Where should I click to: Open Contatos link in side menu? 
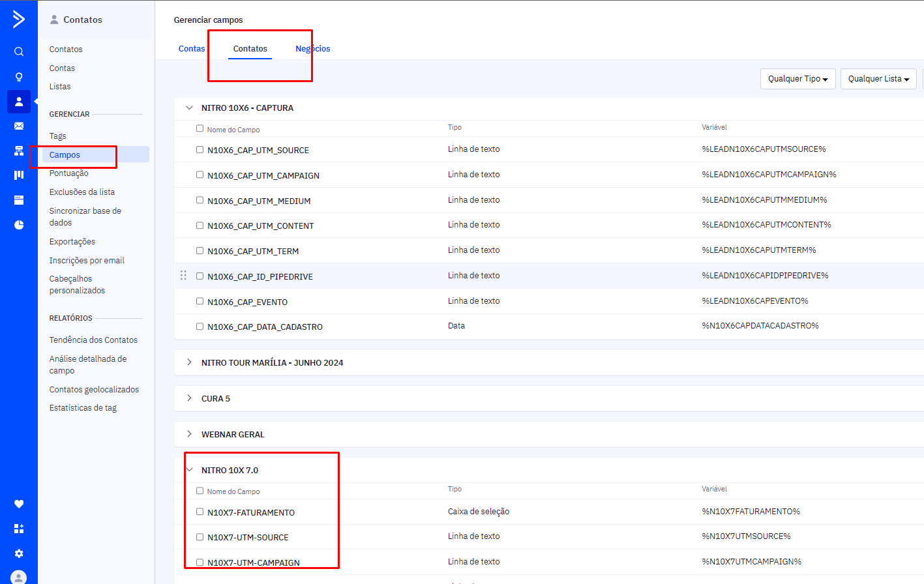[66, 50]
